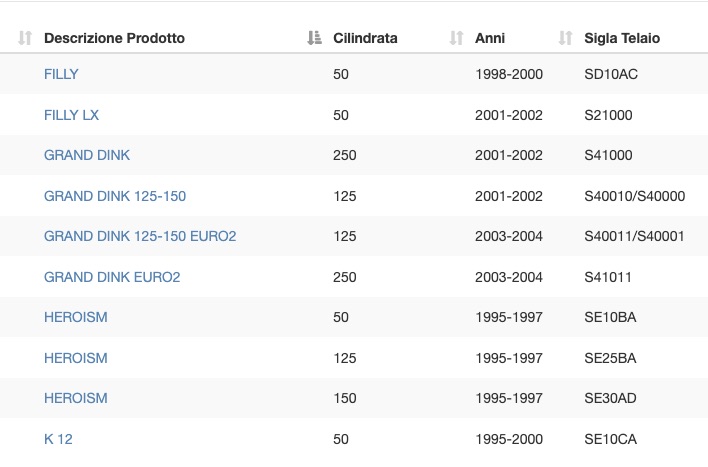Select the row with frame S41011

354,277
